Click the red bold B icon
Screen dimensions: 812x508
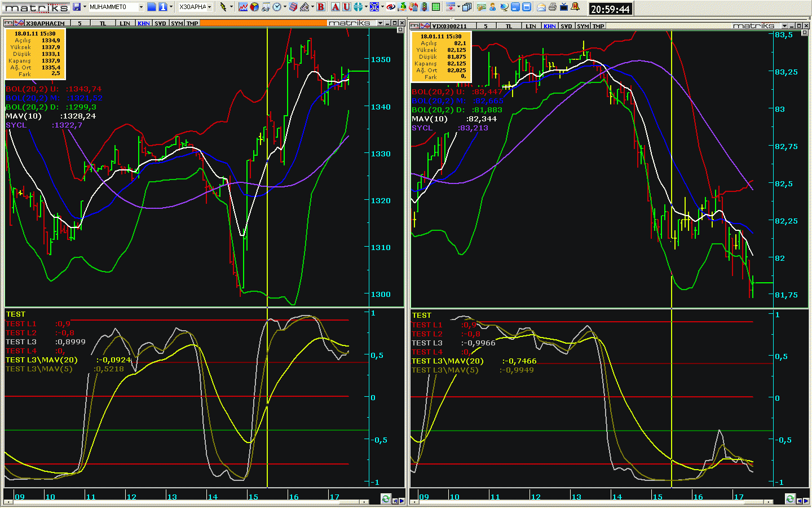coord(321,7)
